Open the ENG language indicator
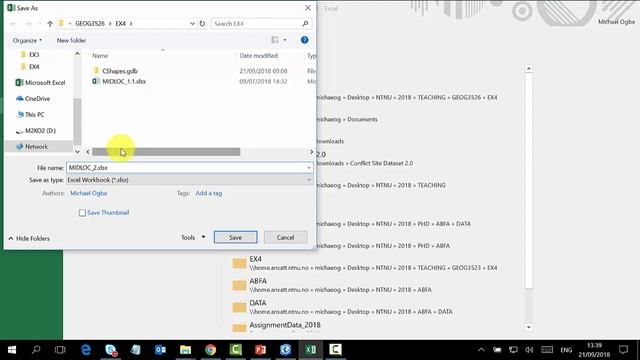The height and width of the screenshot is (360, 640). (566, 350)
